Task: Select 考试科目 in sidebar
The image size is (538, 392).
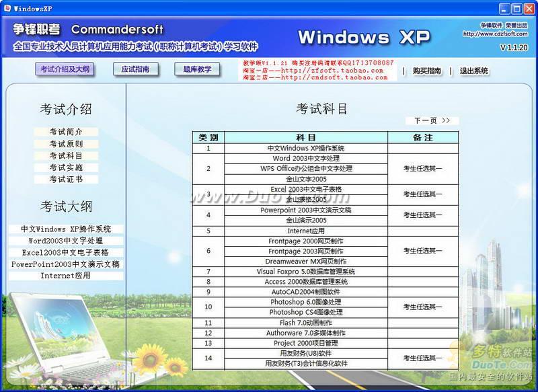Action: pyautogui.click(x=66, y=156)
